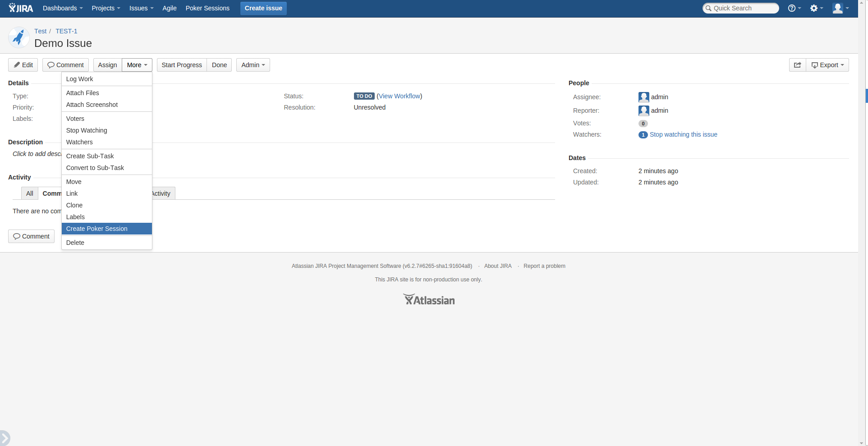This screenshot has width=868, height=446.
Task: Click the TO DO status lozenge
Action: tap(364, 96)
